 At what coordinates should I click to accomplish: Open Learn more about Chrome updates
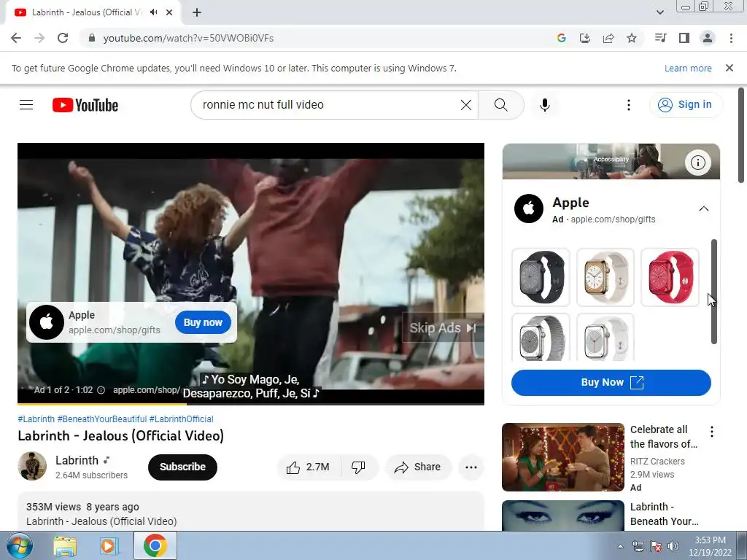(x=688, y=68)
